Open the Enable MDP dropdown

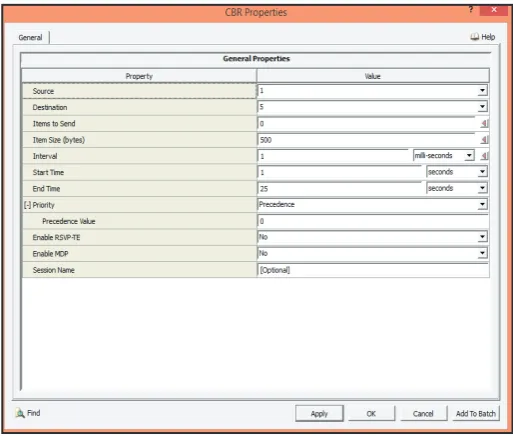point(482,253)
